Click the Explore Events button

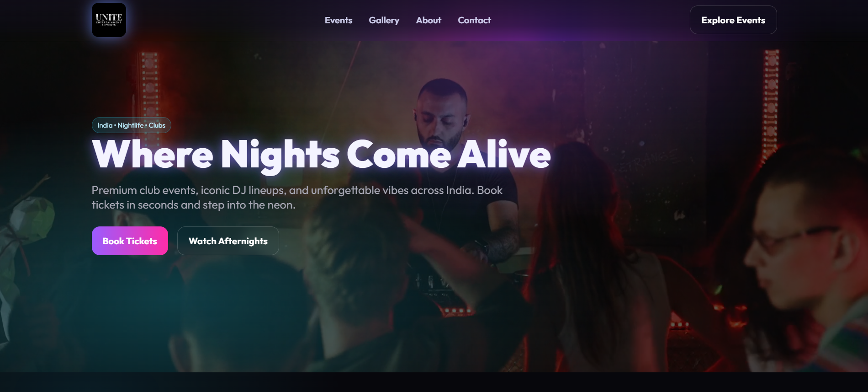(733, 20)
